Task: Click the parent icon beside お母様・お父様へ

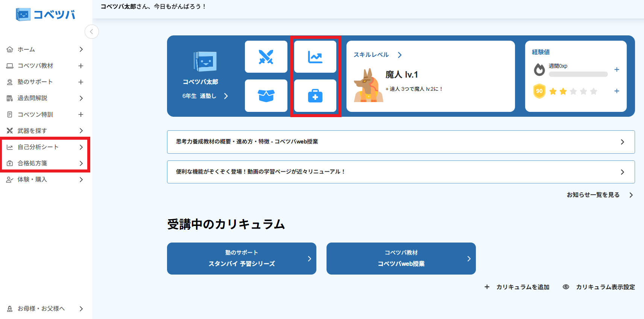Action: [10, 308]
